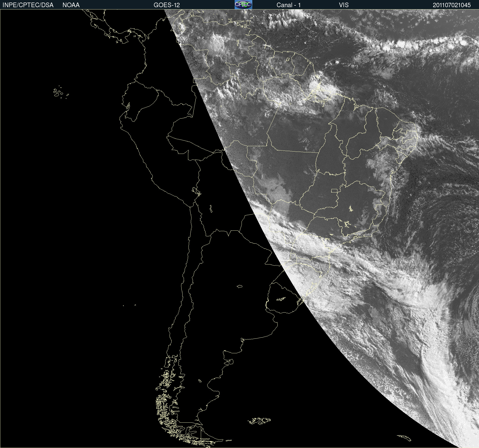Click the VIS channel label
The height and width of the screenshot is (448, 479).
344,5
